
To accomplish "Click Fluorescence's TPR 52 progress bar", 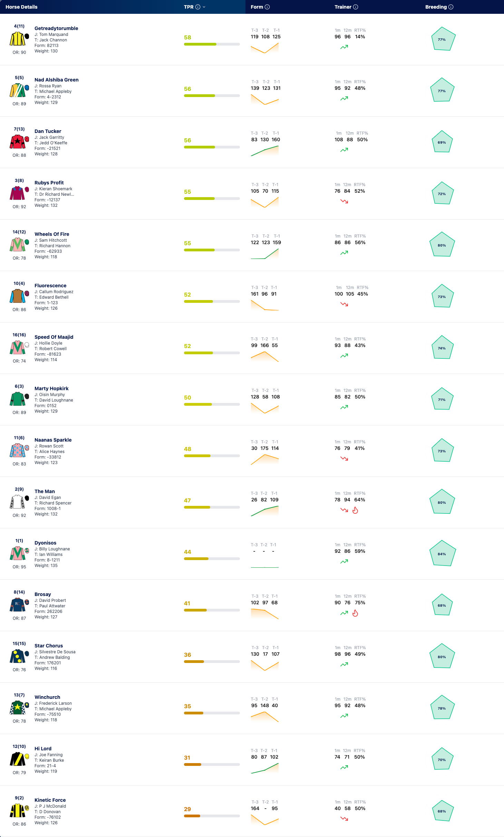I will point(212,301).
